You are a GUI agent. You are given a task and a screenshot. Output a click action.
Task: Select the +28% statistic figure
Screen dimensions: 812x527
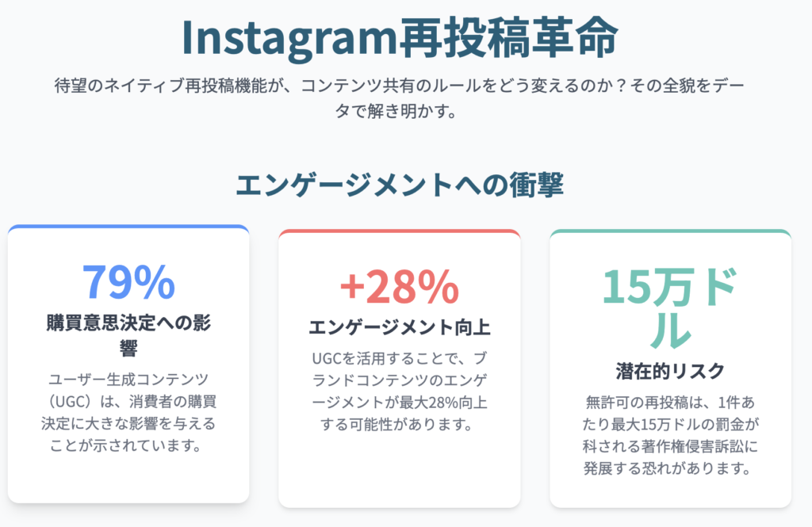tap(400, 287)
